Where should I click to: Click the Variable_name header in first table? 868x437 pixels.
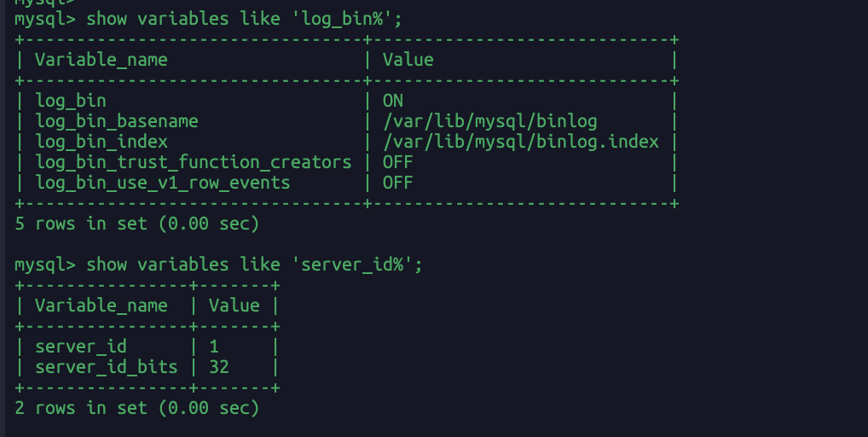101,60
